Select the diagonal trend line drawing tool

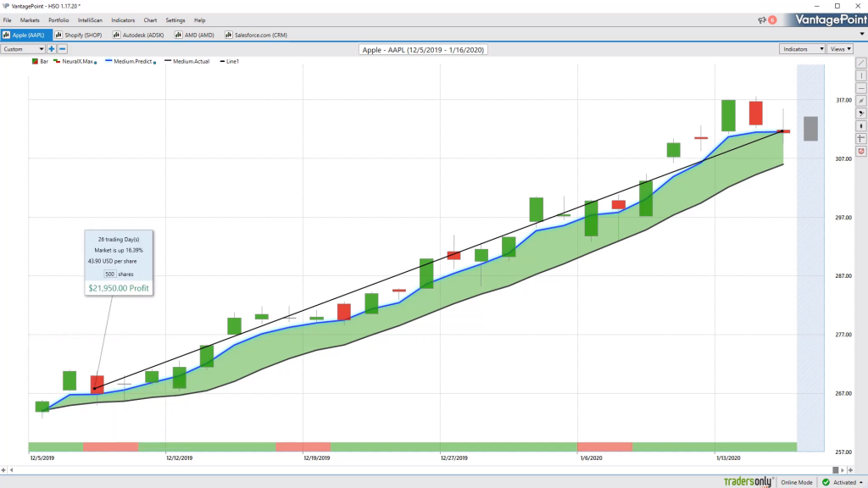(861, 63)
